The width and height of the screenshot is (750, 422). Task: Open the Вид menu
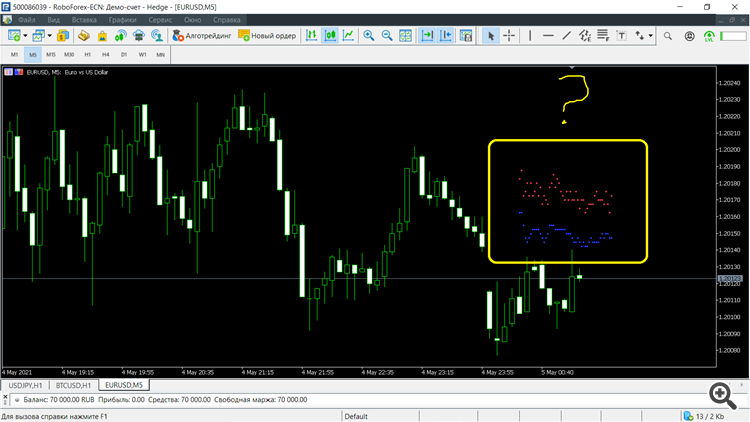(x=54, y=20)
